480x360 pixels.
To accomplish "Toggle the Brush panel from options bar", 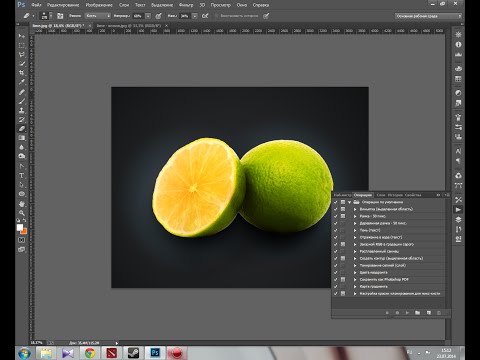I will pos(60,16).
